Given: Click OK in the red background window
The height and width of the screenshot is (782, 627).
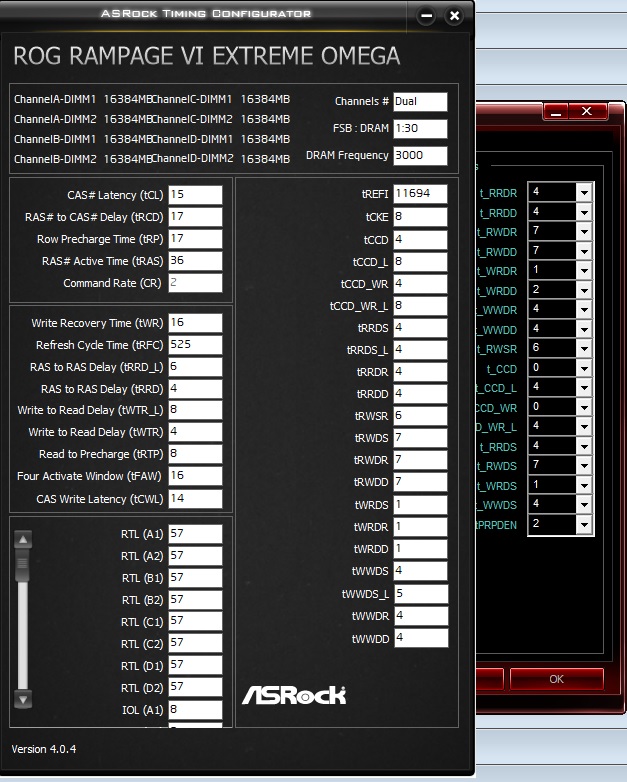Looking at the screenshot, I should pos(557,679).
